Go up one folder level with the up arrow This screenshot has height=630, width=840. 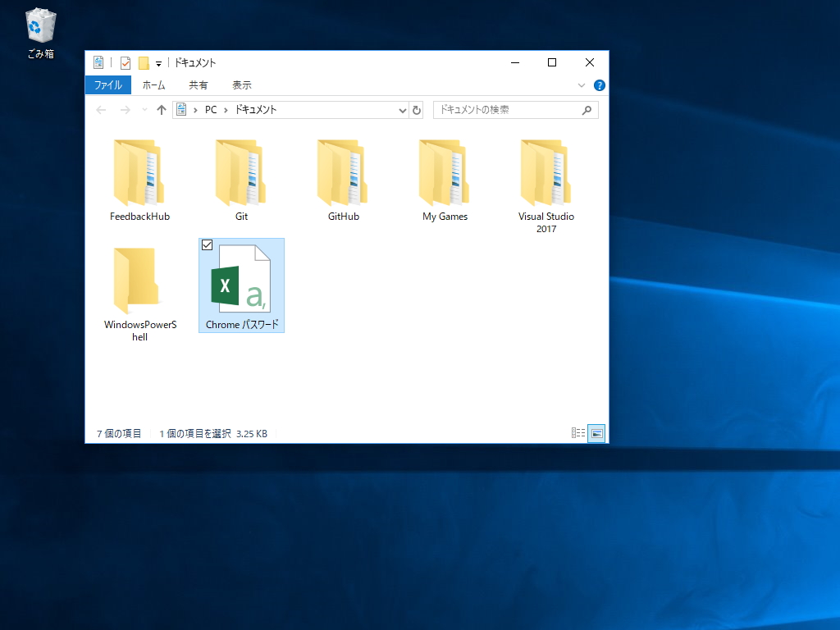[x=161, y=109]
